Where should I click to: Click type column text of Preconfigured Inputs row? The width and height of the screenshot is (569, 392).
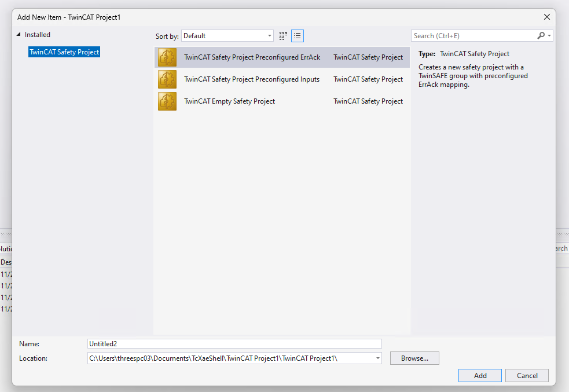(368, 79)
